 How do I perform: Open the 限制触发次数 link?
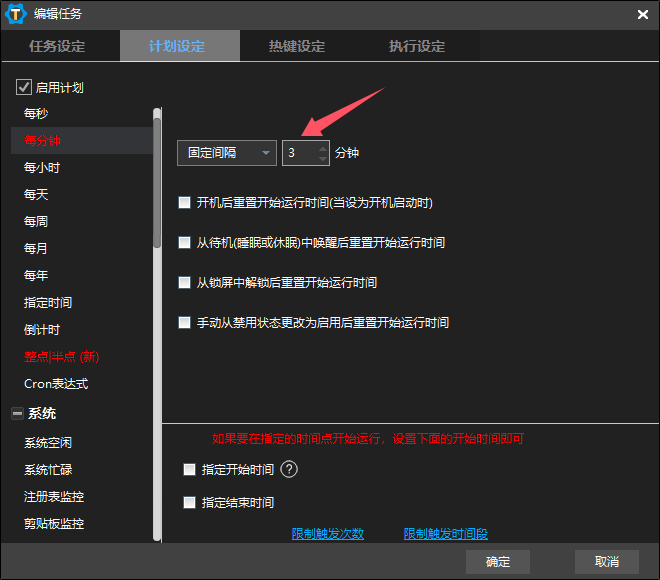point(327,534)
